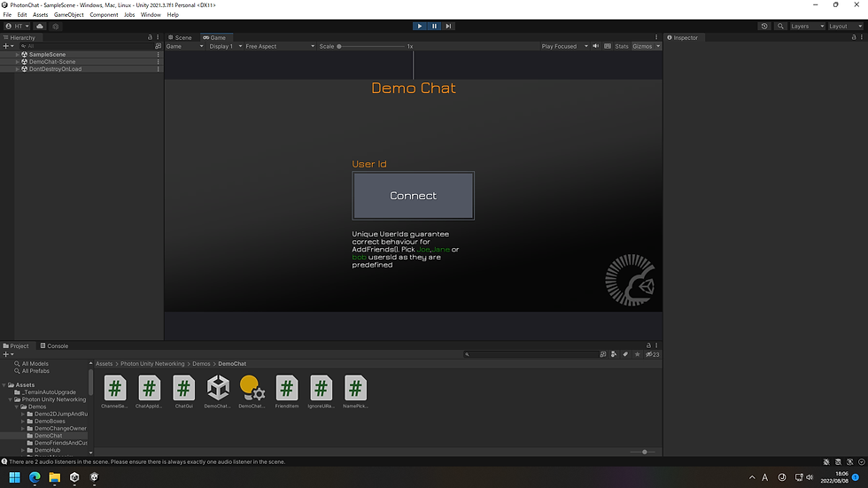Open the Display 1 dropdown

[225, 46]
